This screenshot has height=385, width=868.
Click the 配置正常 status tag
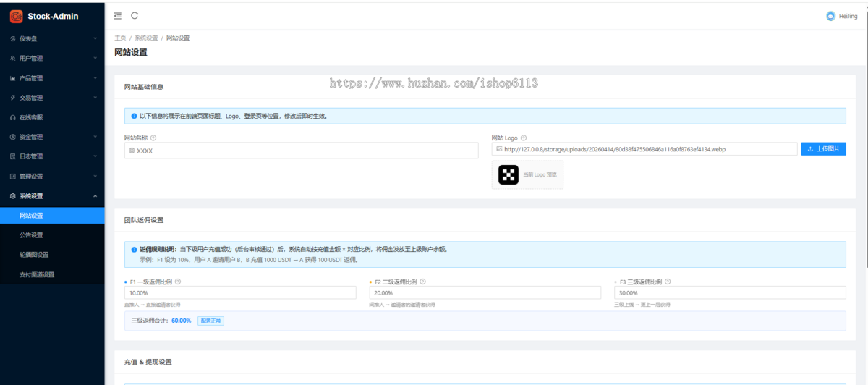[210, 321]
